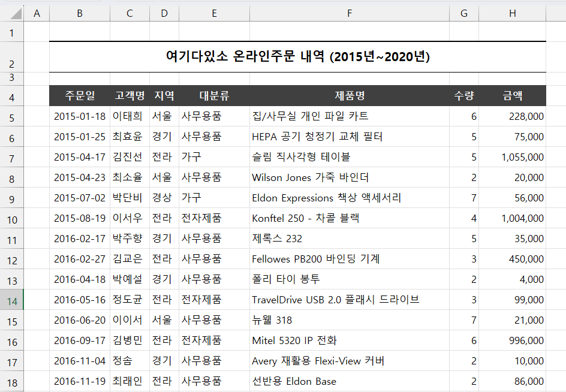Click the 금액 header cell

[512, 96]
